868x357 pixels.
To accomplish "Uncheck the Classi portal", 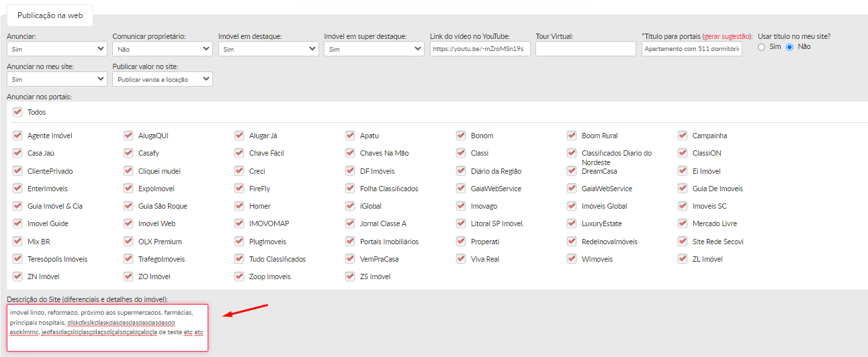I will pos(461,153).
